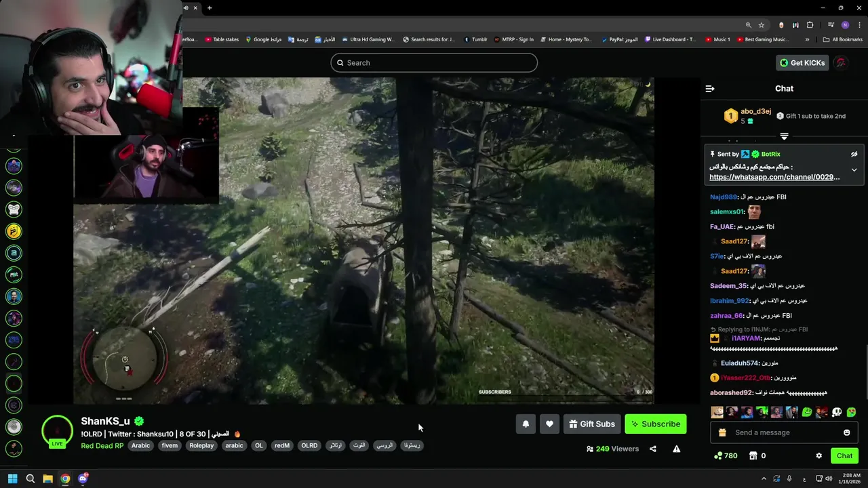Click the OL tag chip

(258, 446)
